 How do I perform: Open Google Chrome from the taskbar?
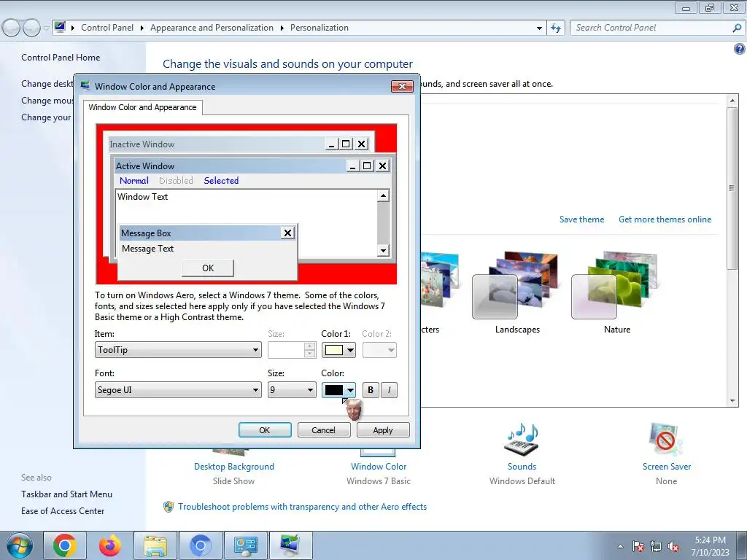pos(65,545)
